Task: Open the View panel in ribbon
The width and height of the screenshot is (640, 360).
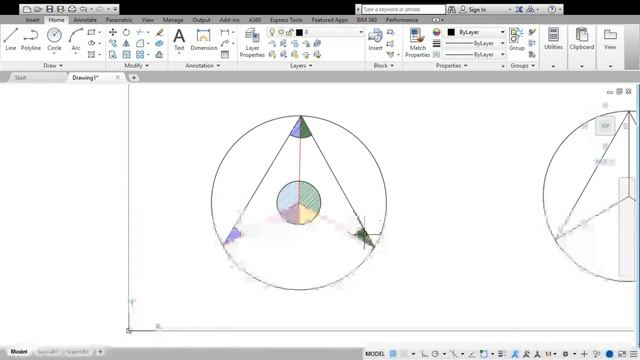Action: pos(610,40)
